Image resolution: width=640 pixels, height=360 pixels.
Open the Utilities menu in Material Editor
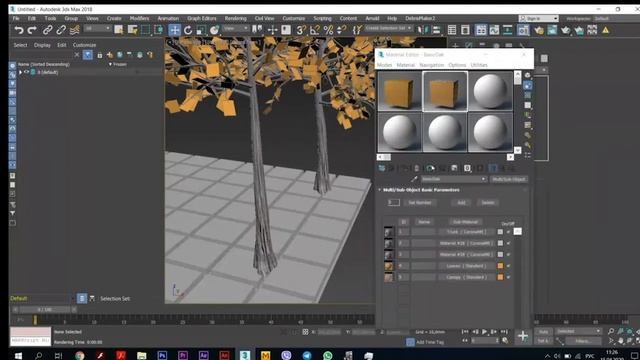479,65
